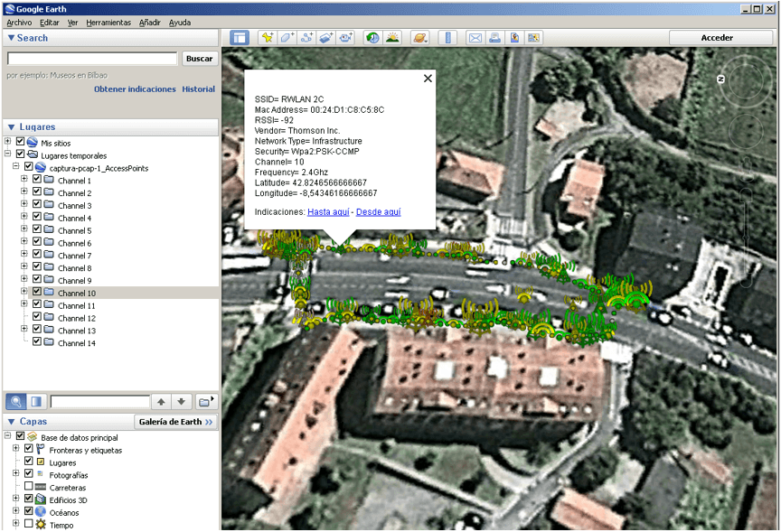The width and height of the screenshot is (781, 532).
Task: Add a placemark with the pushpin icon
Action: (x=268, y=38)
